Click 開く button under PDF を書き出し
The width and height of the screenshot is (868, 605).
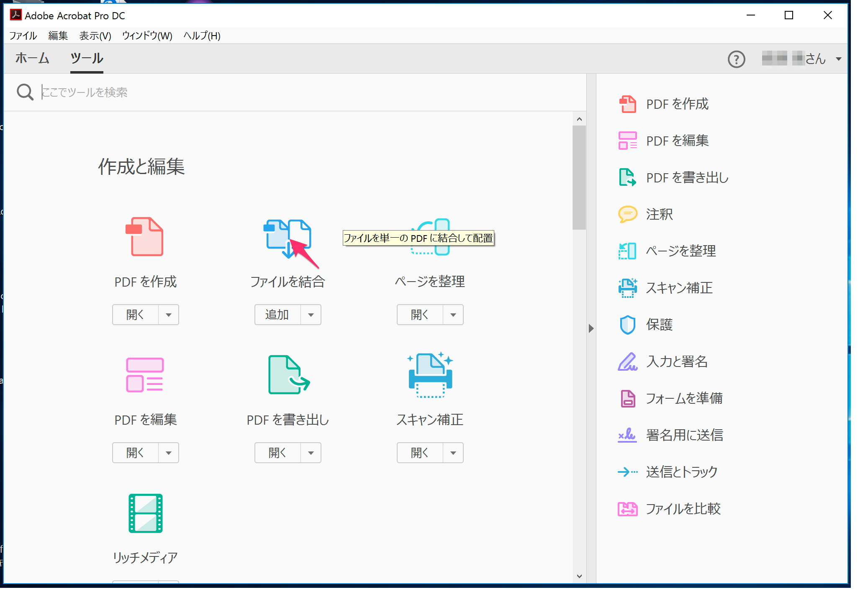pyautogui.click(x=277, y=453)
